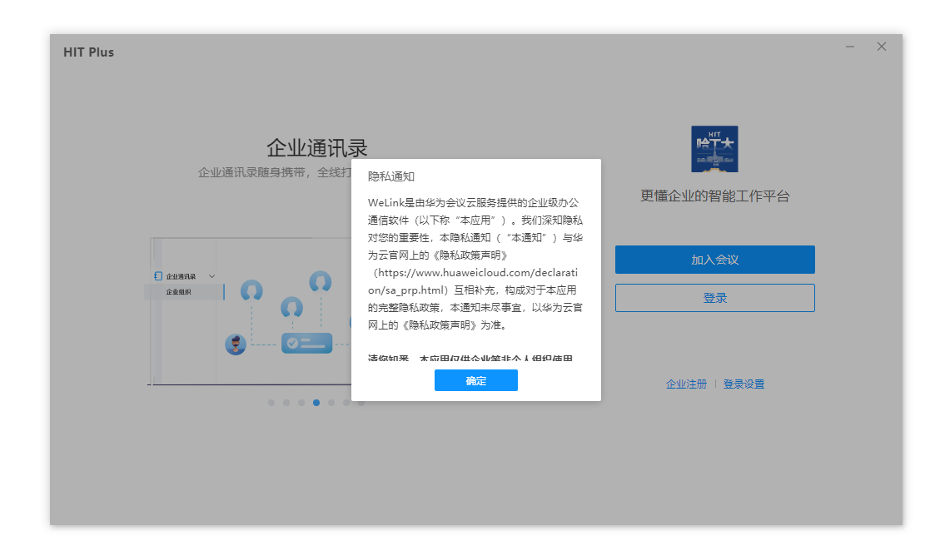Open the 企业注册 link

(x=686, y=384)
